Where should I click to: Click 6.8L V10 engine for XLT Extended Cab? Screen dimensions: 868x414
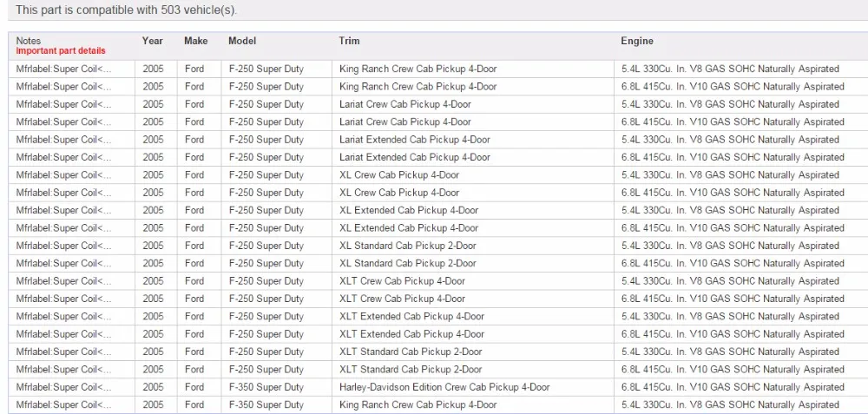(x=733, y=335)
